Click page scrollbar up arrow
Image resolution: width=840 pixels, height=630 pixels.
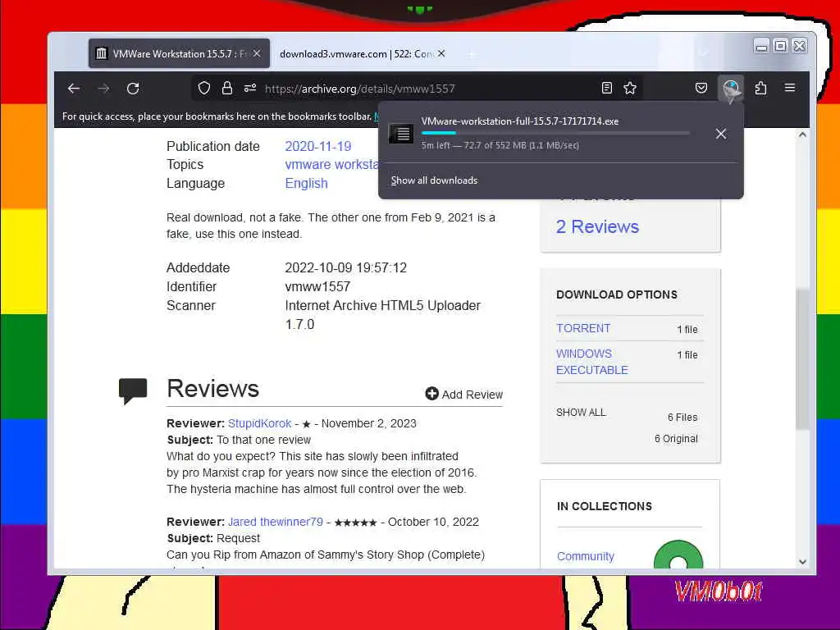[x=802, y=135]
